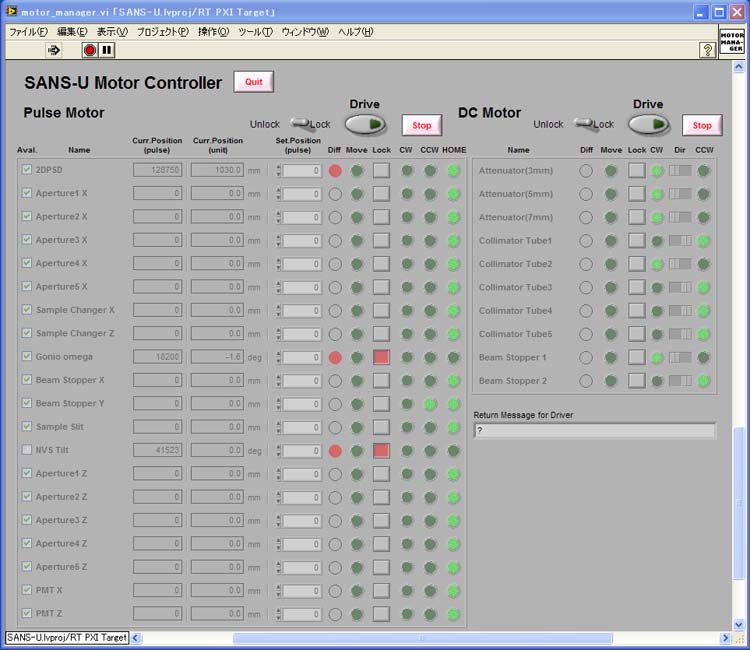Screen dimensions: 750x650
Task: Click the horizontal scrollbar right arrow
Action: [x=725, y=638]
